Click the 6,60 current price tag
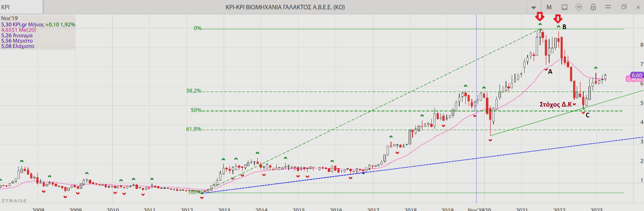The width and height of the screenshot is (644, 211). [637, 75]
